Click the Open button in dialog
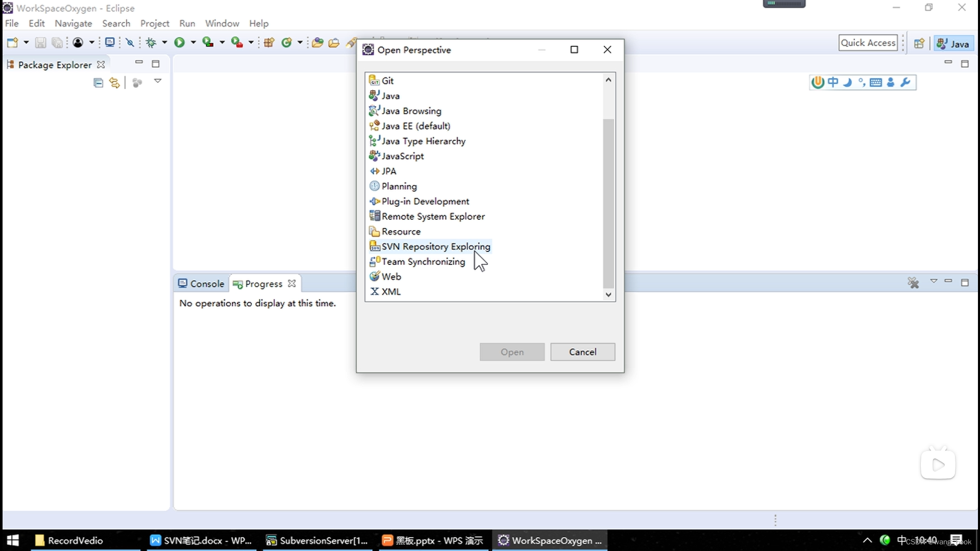The image size is (980, 551). 512,352
